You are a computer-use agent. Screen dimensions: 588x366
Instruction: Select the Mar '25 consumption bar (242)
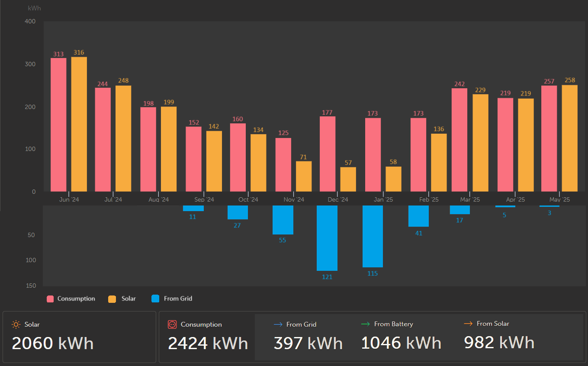459,140
